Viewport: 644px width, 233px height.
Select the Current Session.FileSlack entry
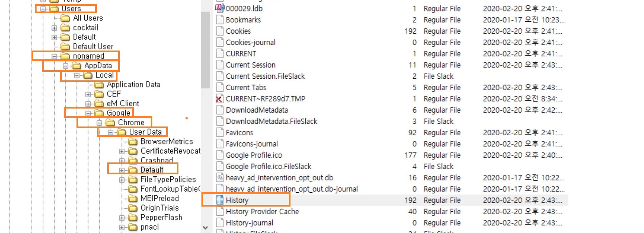265,76
